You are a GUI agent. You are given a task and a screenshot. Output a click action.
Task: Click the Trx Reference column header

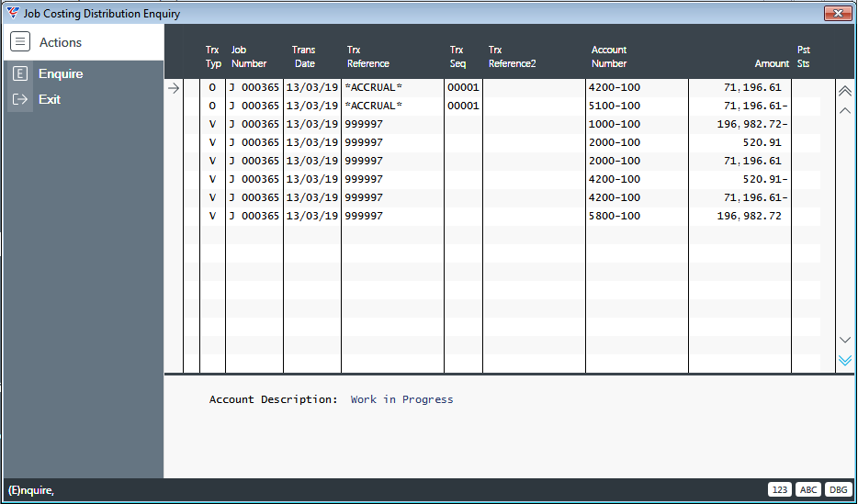367,57
